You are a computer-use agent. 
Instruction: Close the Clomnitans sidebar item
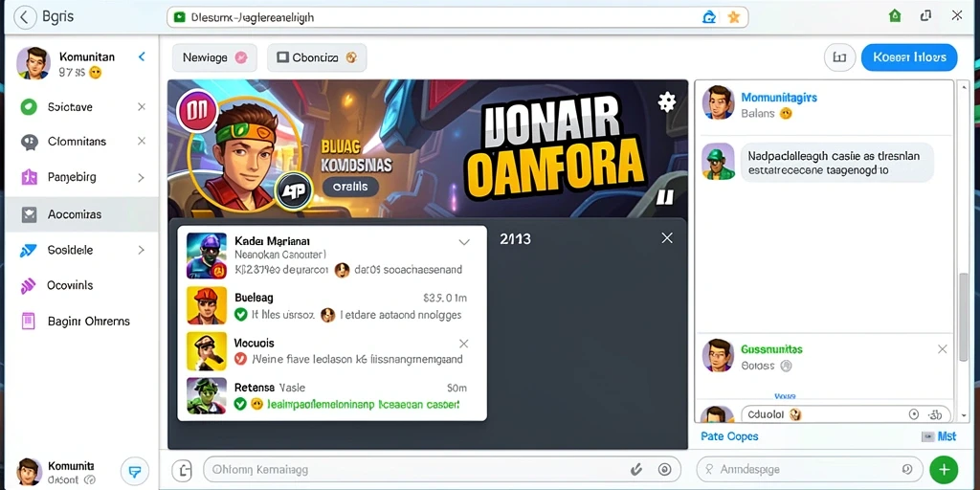142,142
